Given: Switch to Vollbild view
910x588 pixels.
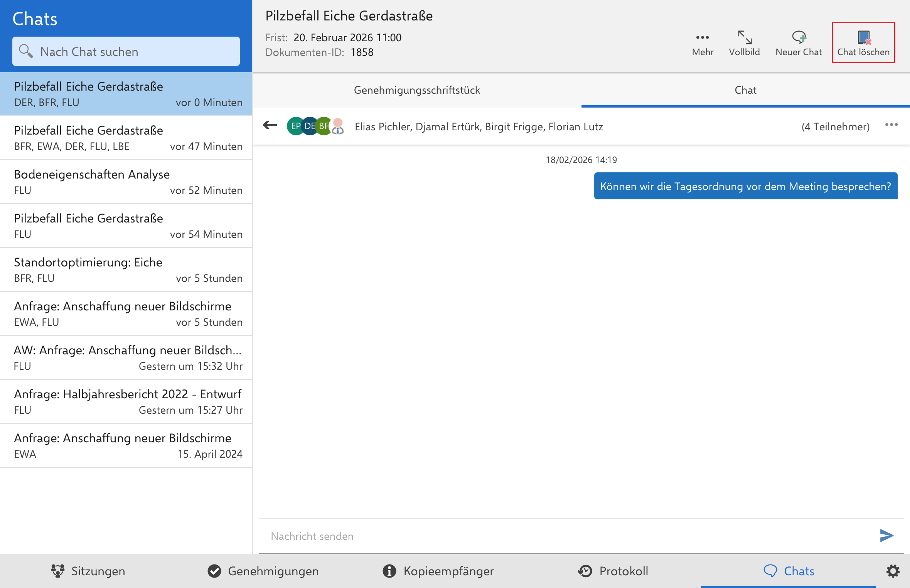Looking at the screenshot, I should [744, 43].
